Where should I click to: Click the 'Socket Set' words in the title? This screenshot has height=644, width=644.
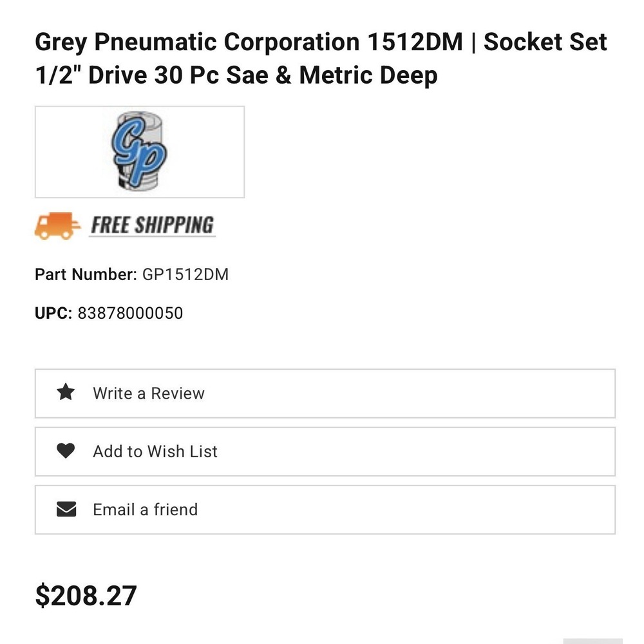pyautogui.click(x=545, y=42)
